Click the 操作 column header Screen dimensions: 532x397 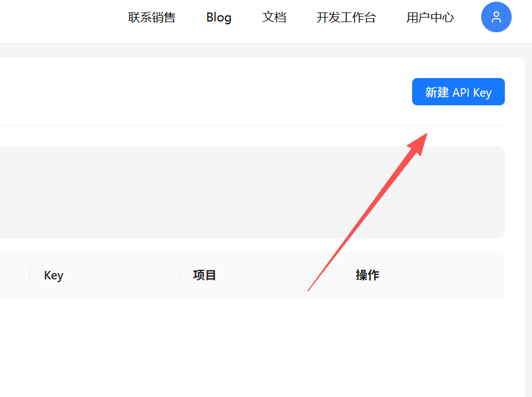coord(367,275)
